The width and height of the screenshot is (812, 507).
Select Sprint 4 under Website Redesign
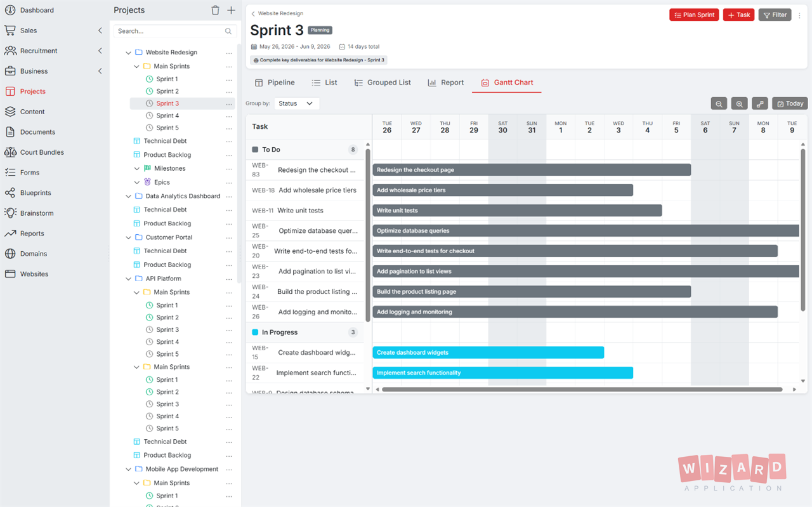tap(167, 115)
